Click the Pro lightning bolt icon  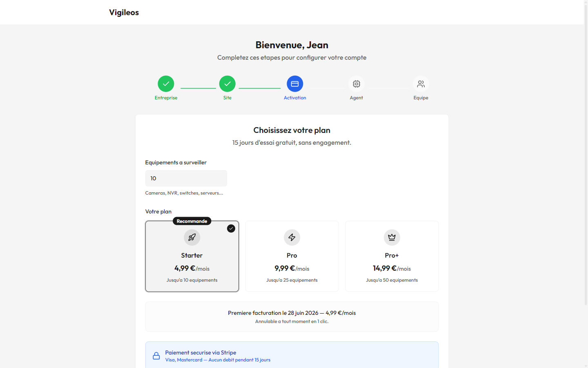pyautogui.click(x=292, y=237)
